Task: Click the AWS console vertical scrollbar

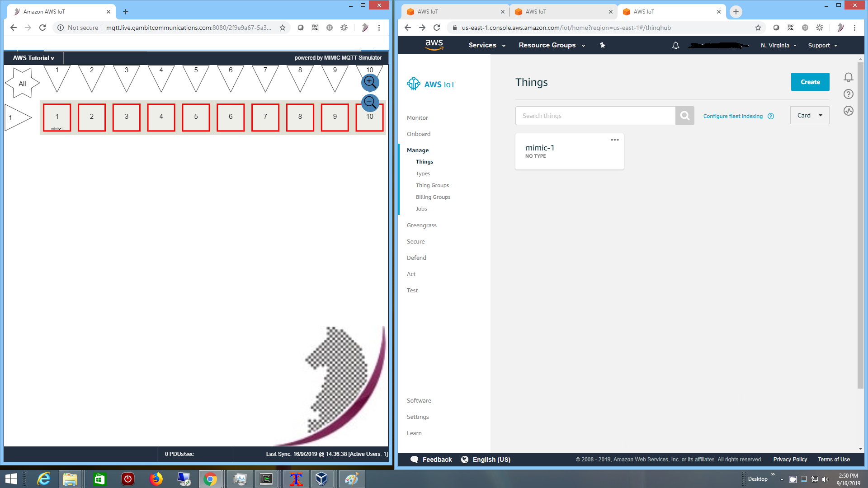Action: (x=860, y=225)
